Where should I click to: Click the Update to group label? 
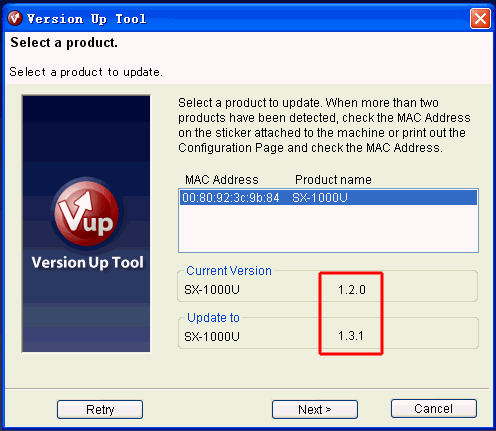(213, 318)
